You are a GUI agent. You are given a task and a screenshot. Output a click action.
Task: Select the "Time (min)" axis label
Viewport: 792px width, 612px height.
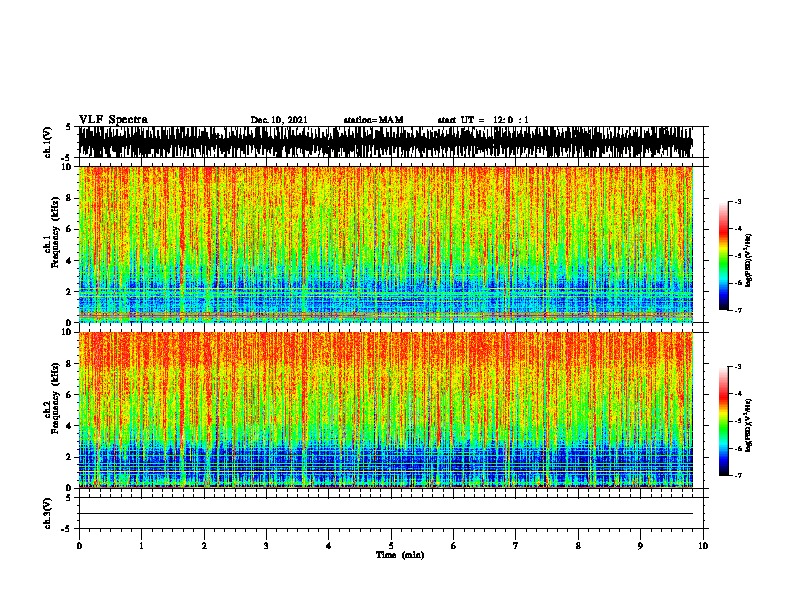[x=400, y=555]
